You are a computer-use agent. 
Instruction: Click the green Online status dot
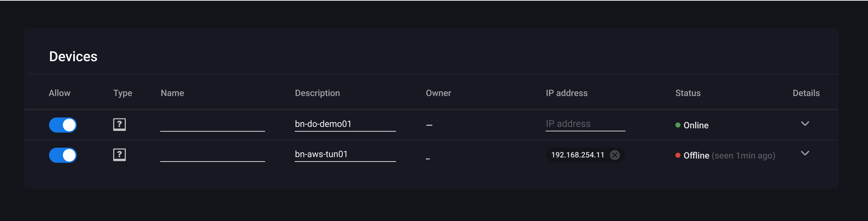click(x=677, y=125)
